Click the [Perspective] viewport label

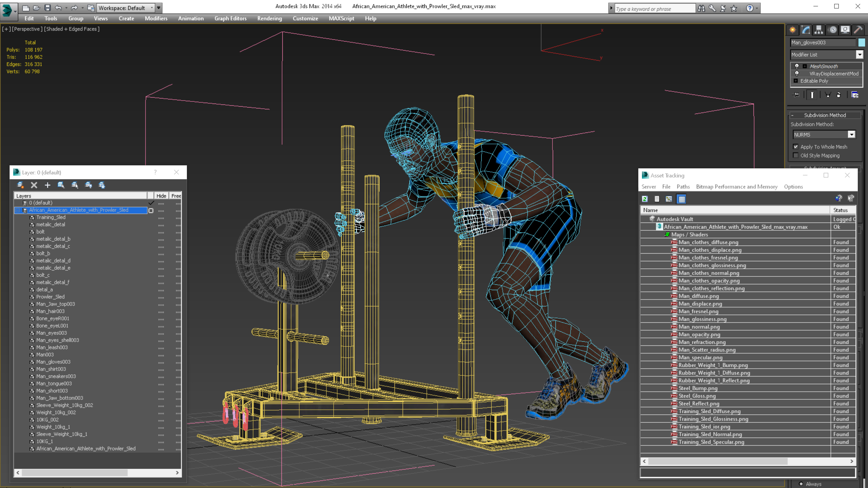[27, 29]
